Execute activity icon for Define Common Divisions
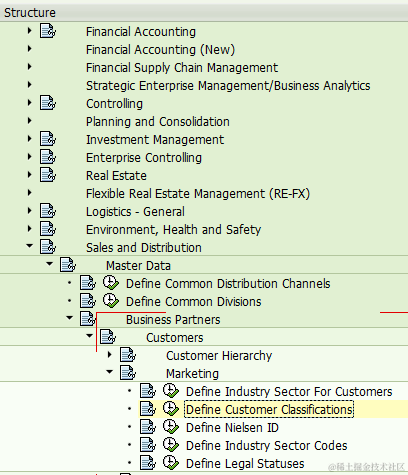Viewport: 408px width, 475px height. tap(110, 301)
